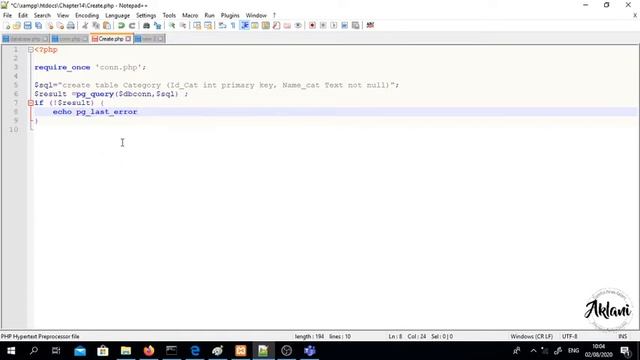Click 'echo pg_last_error' code line
640x360 pixels.
click(95, 112)
